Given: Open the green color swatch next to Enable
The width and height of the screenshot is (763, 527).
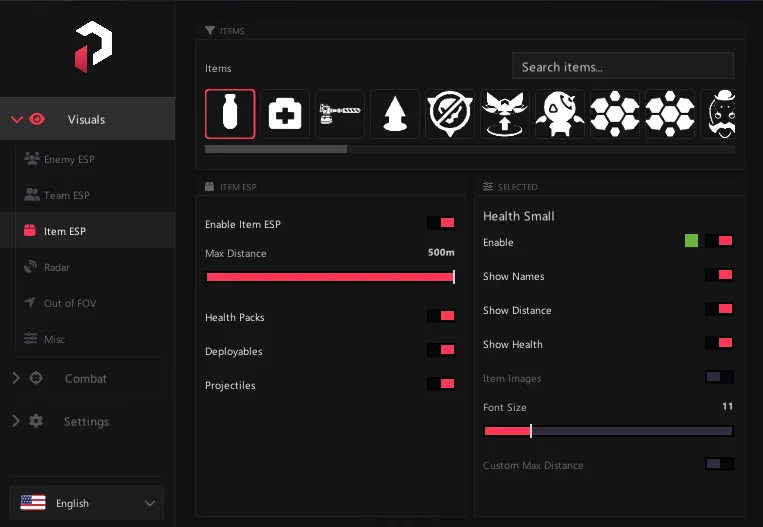Looking at the screenshot, I should tap(691, 241).
